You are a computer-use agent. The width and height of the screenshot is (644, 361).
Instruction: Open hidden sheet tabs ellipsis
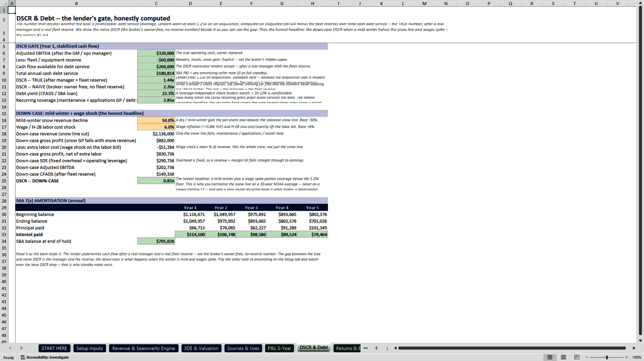366,348
